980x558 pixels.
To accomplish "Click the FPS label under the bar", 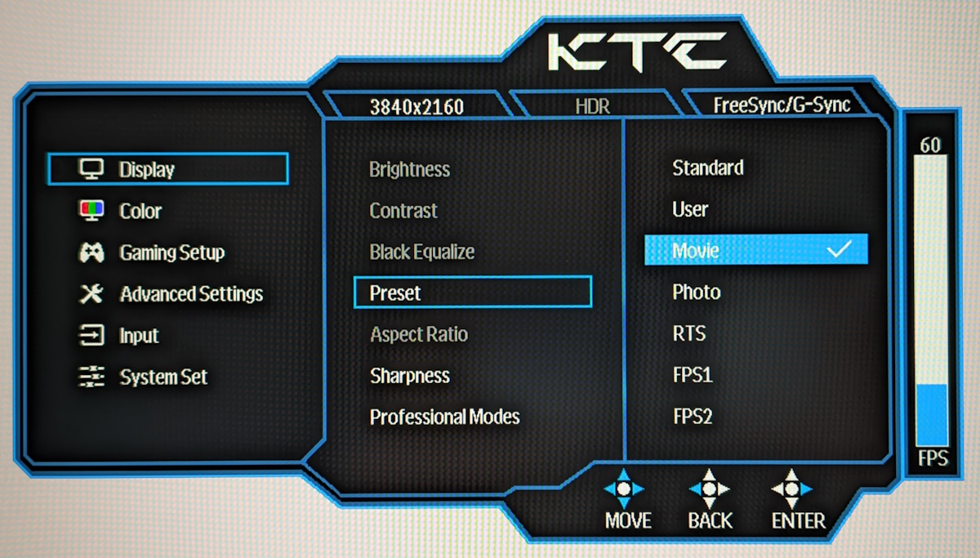I will (932, 458).
